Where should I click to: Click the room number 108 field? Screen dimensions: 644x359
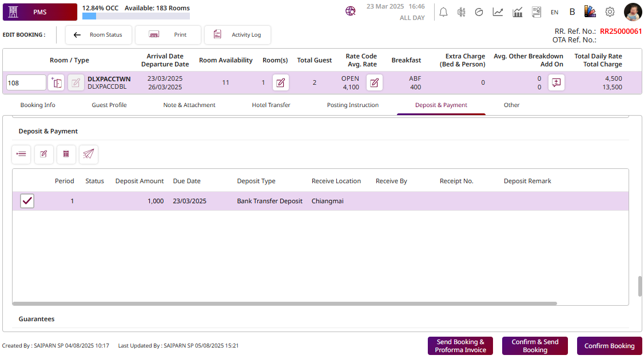click(26, 83)
